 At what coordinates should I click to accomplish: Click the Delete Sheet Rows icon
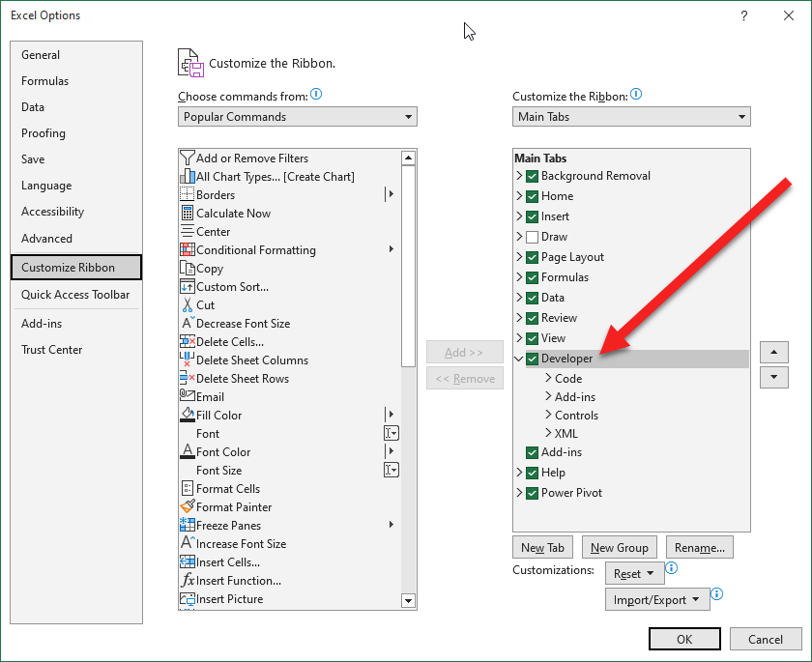click(x=187, y=379)
